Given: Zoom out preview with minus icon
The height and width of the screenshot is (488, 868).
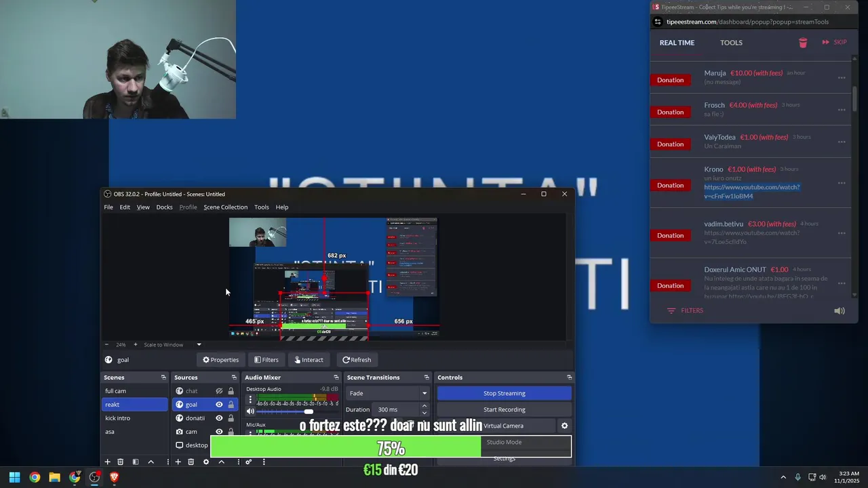Looking at the screenshot, I should [x=106, y=344].
